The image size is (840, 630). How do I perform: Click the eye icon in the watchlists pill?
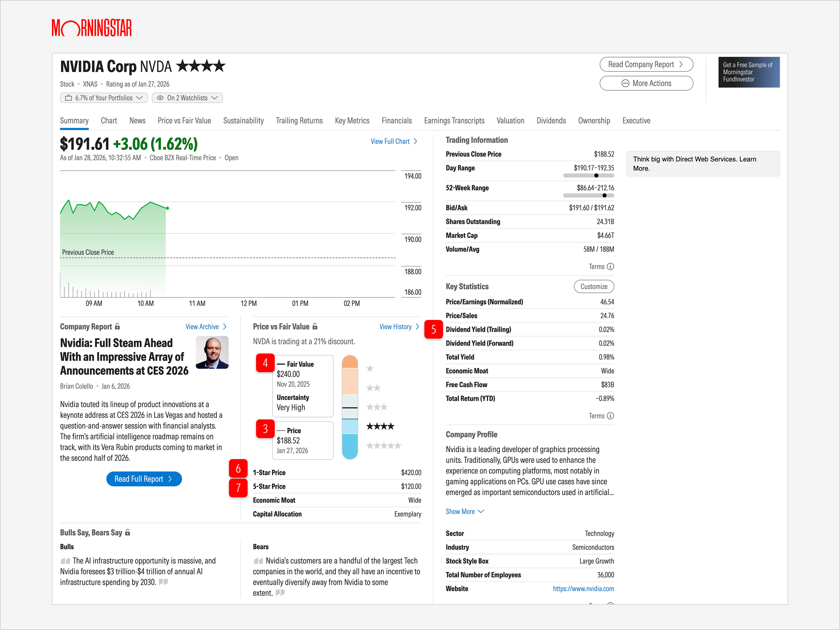[160, 98]
